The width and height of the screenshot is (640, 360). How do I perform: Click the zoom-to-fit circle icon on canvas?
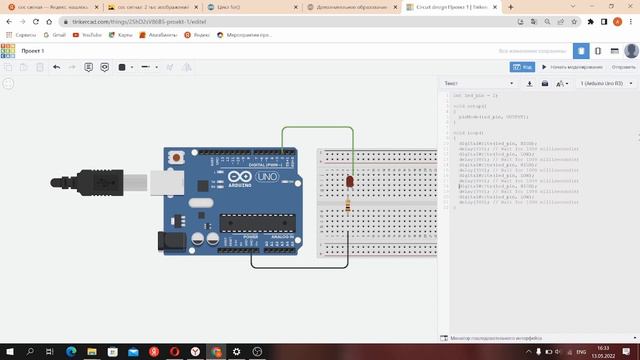8,84
